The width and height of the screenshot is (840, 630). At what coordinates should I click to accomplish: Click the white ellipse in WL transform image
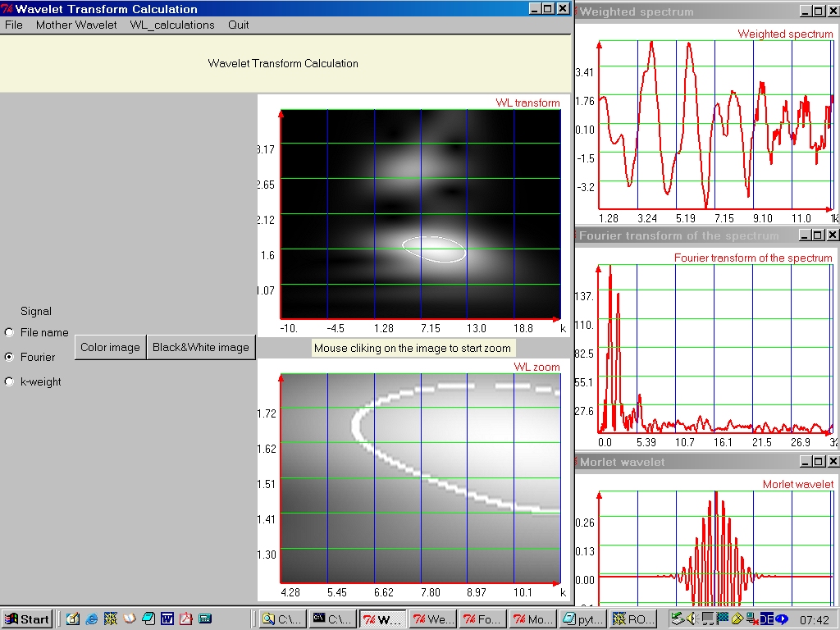435,249
